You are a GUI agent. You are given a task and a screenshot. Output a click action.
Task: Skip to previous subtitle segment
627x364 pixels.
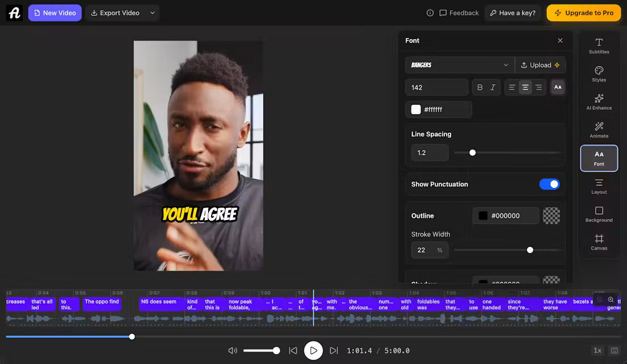[x=293, y=350]
